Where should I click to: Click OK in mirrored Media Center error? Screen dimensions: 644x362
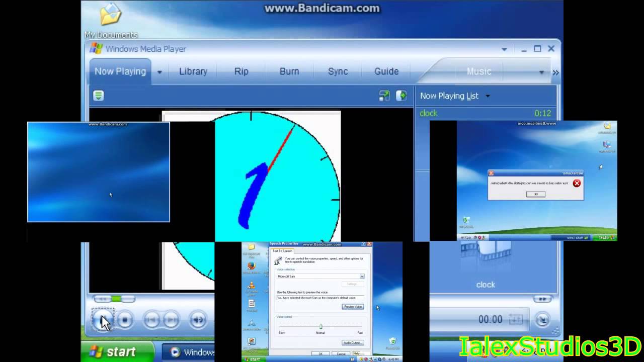[536, 194]
